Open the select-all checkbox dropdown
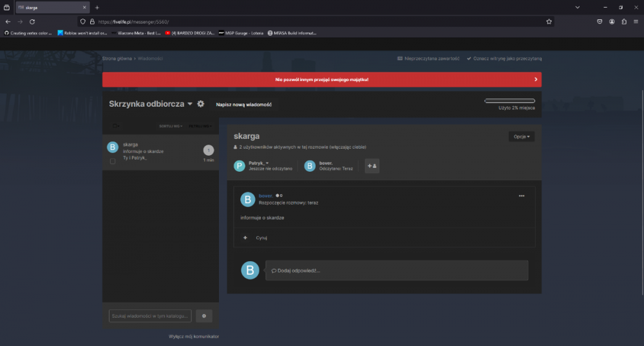This screenshot has height=346, width=644. pos(116,126)
